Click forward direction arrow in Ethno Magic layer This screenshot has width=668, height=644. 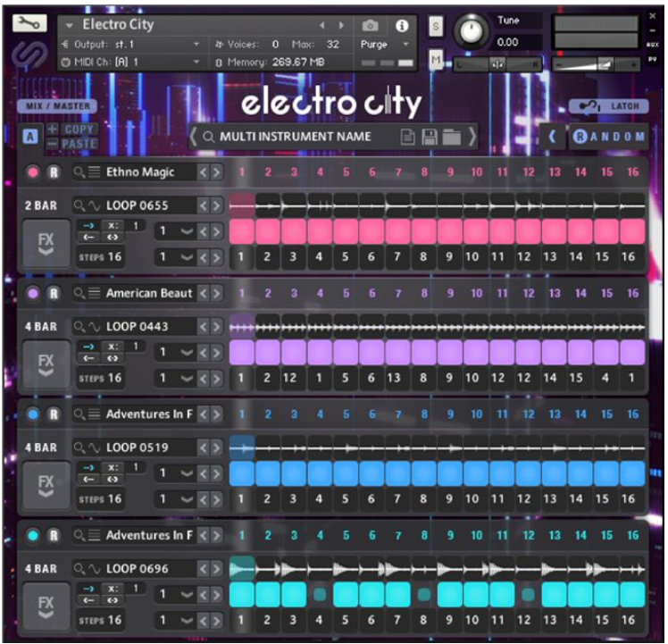coord(88,225)
